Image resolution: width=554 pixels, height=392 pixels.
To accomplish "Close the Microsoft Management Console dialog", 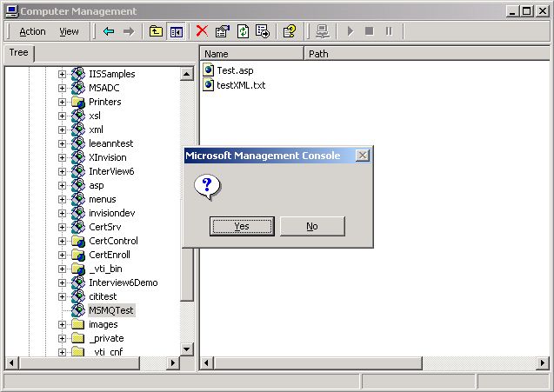I will click(x=362, y=156).
